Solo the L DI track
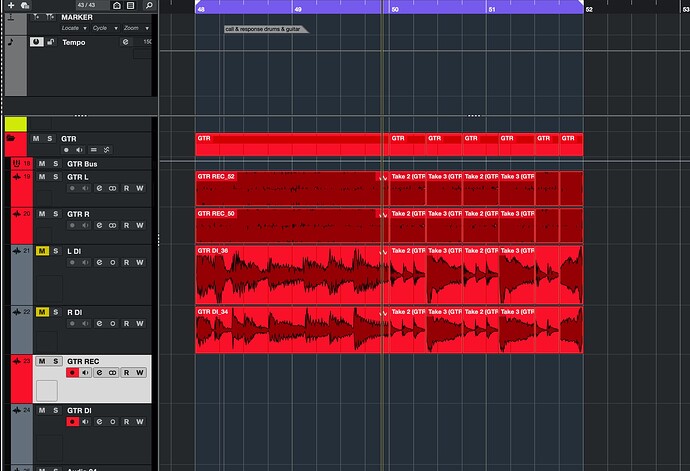This screenshot has height=471, width=690. pyautogui.click(x=55, y=251)
